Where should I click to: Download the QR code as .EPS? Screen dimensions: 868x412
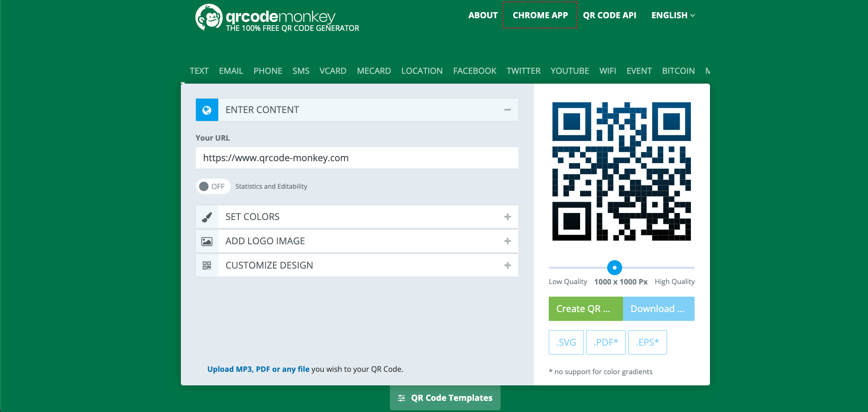pyautogui.click(x=647, y=342)
